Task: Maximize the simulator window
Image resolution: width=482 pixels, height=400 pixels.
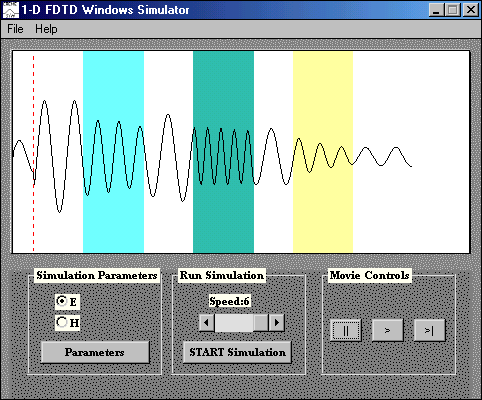Action: (452, 10)
